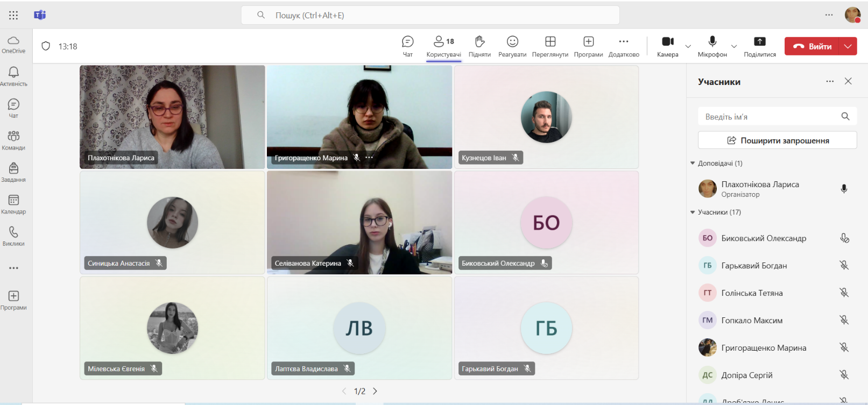Open the Teams section in the sidebar

[13, 140]
